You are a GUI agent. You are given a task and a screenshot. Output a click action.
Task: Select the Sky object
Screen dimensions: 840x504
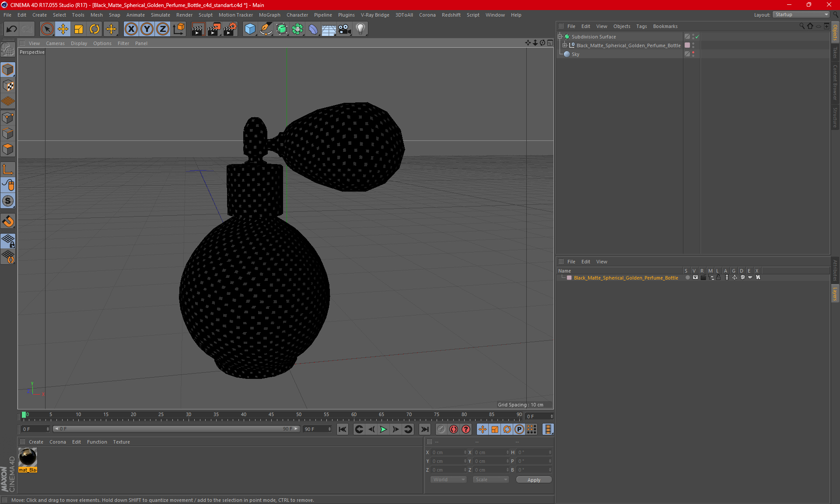click(575, 54)
